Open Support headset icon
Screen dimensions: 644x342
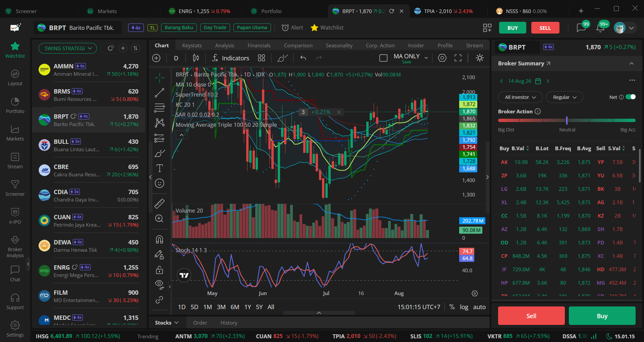click(15, 301)
